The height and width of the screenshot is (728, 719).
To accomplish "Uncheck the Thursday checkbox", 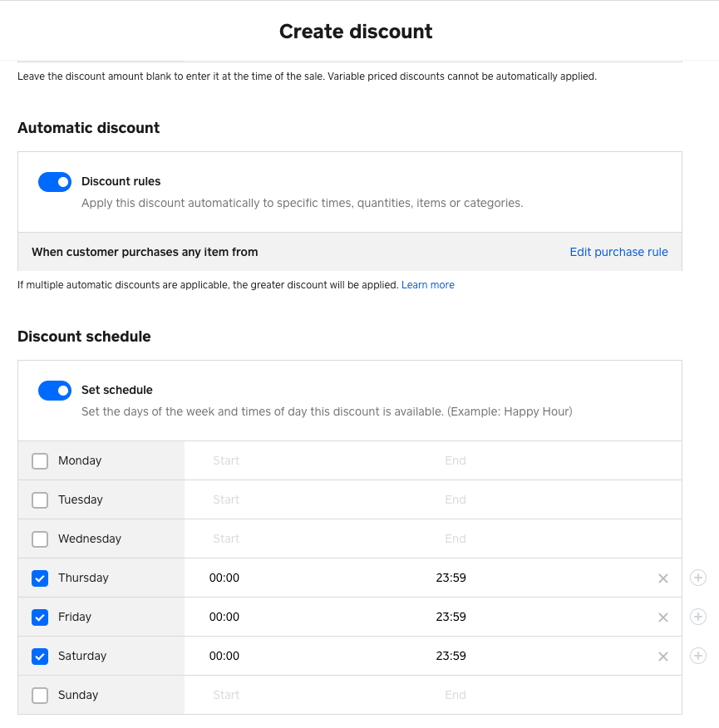I will 40,578.
